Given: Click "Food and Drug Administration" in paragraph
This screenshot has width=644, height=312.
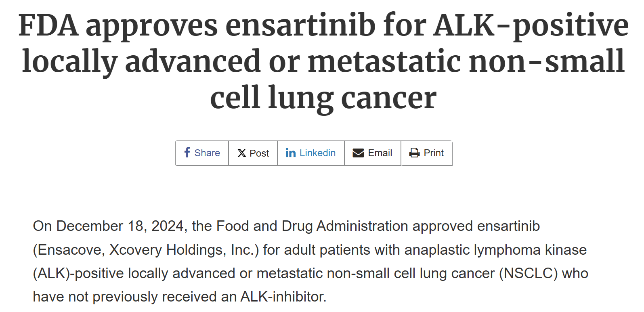Looking at the screenshot, I should (x=312, y=226).
